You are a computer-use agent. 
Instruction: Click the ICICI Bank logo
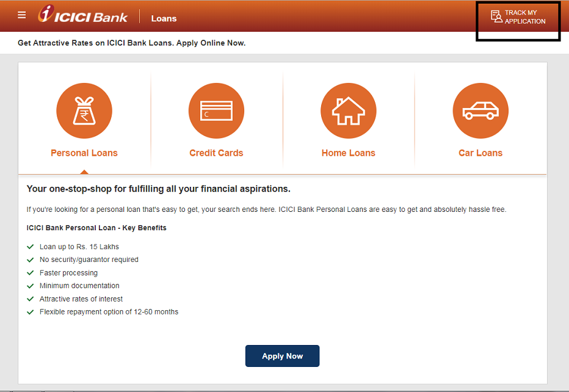point(83,15)
